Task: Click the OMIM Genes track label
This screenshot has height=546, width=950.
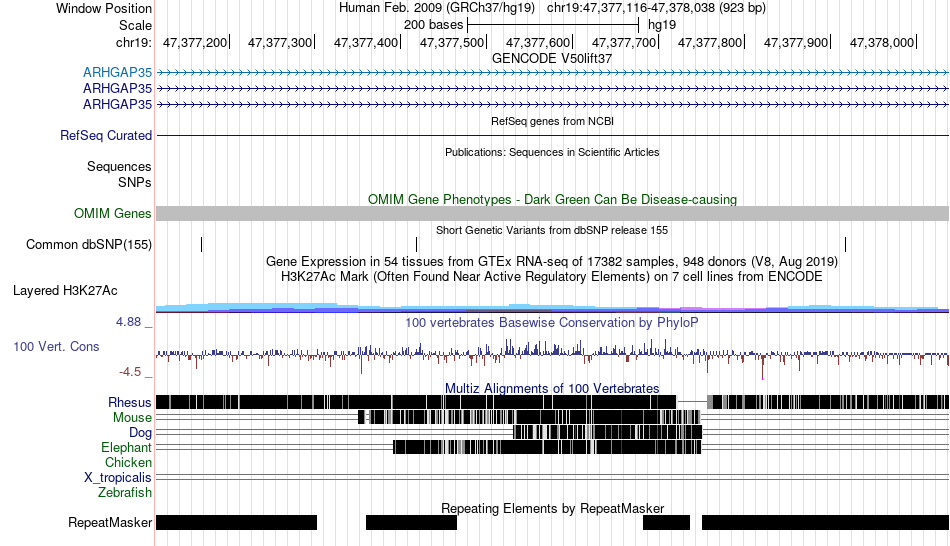Action: [x=113, y=213]
